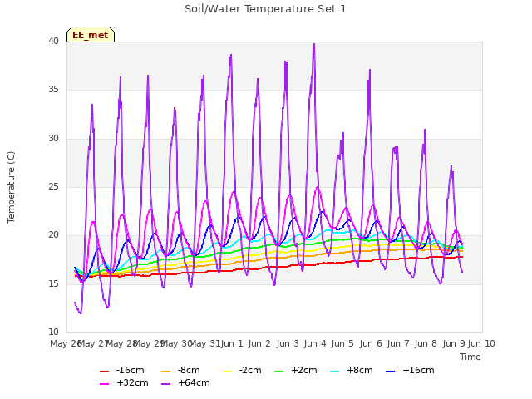Click the 25 y-axis tick label
Image resolution: width=532 pixels, height=399 pixels.
coord(53,186)
